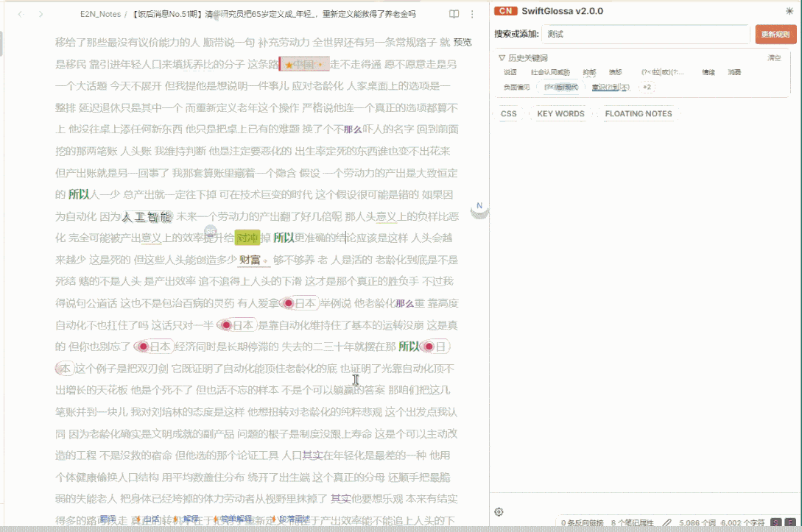The height and width of the screenshot is (532, 802).
Task: Select history keyword 情绪
Action: click(708, 72)
